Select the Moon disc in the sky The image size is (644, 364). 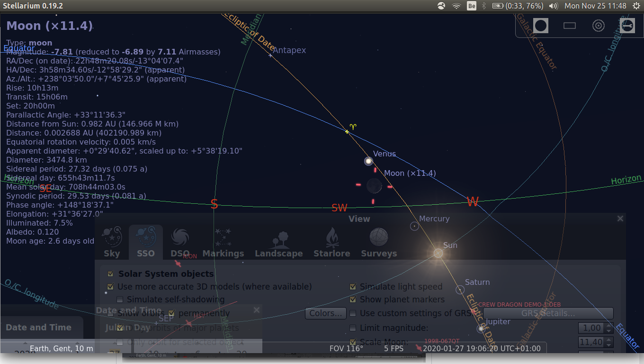point(374,186)
